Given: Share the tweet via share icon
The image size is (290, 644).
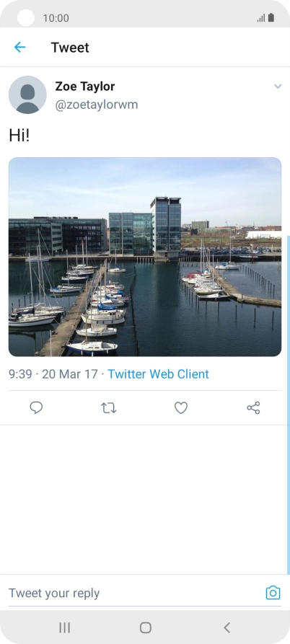Looking at the screenshot, I should [x=253, y=408].
